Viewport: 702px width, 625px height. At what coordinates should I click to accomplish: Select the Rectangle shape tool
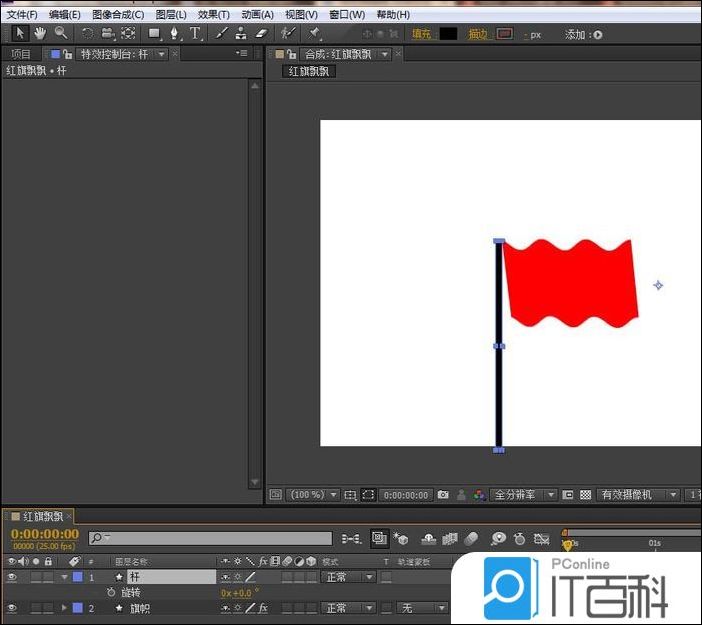click(x=155, y=33)
